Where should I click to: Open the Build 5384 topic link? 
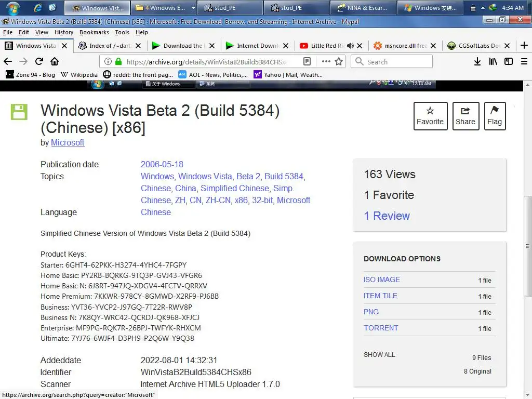[284, 177]
